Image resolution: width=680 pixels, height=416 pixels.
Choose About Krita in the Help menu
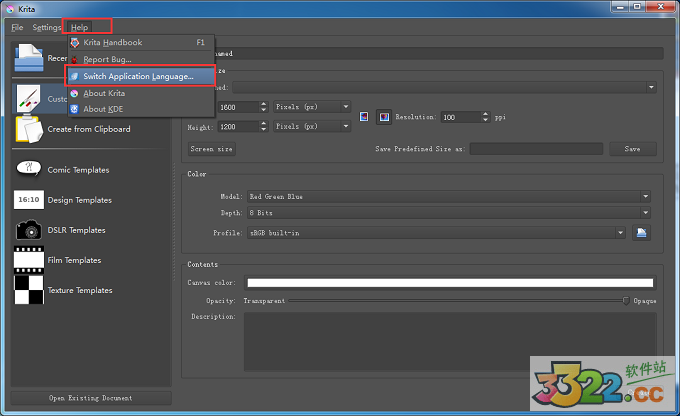103,93
